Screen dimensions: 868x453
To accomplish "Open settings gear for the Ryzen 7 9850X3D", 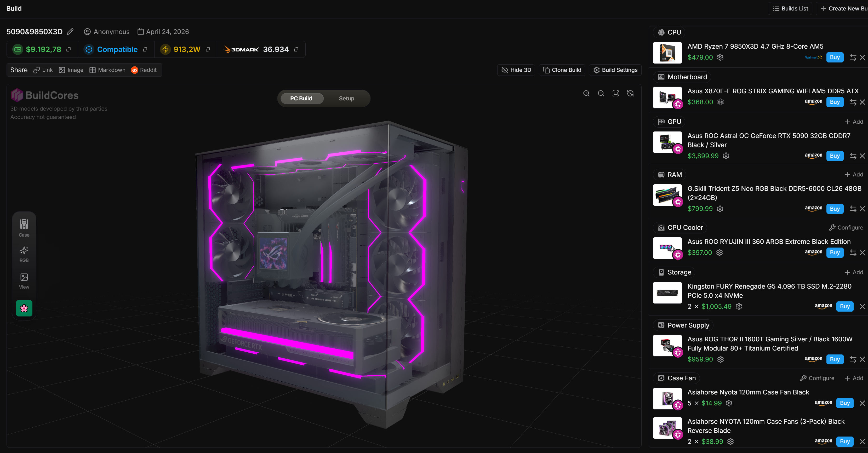I will (720, 57).
